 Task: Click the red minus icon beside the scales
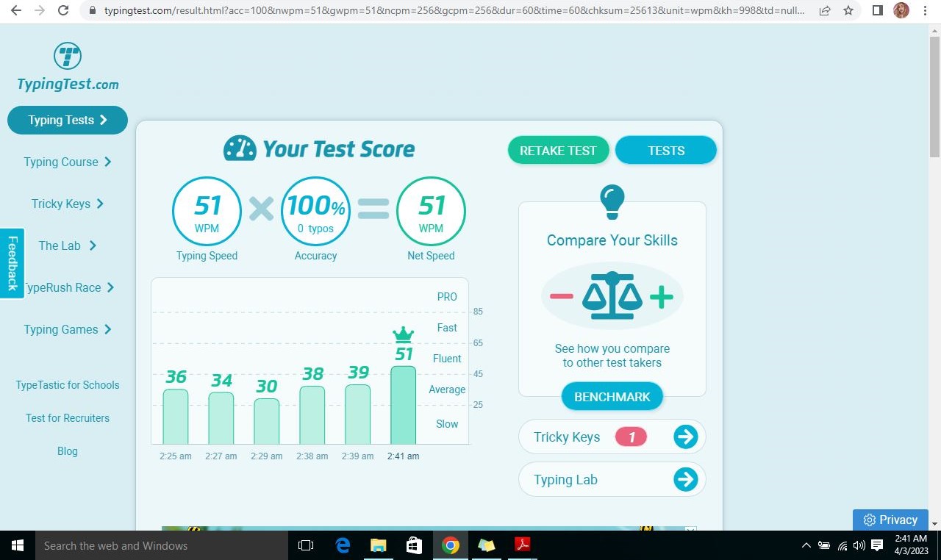pyautogui.click(x=561, y=296)
